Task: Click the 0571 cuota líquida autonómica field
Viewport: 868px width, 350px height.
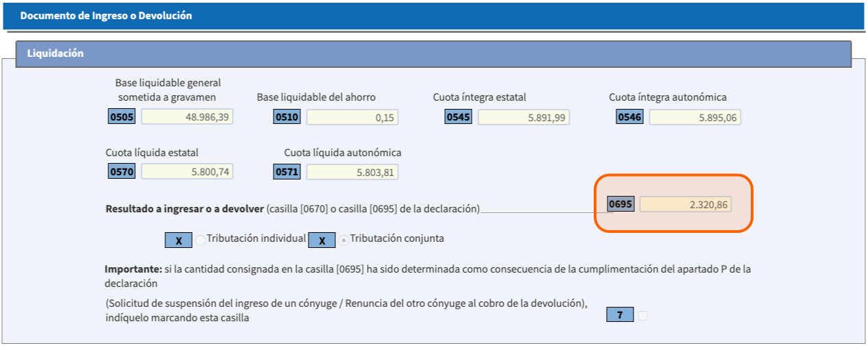Action: pos(352,172)
